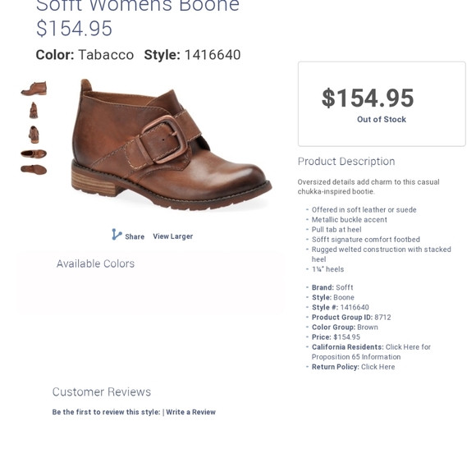Click the Sofft Womens Boone product title
The width and height of the screenshot is (476, 476).
pos(138,6)
